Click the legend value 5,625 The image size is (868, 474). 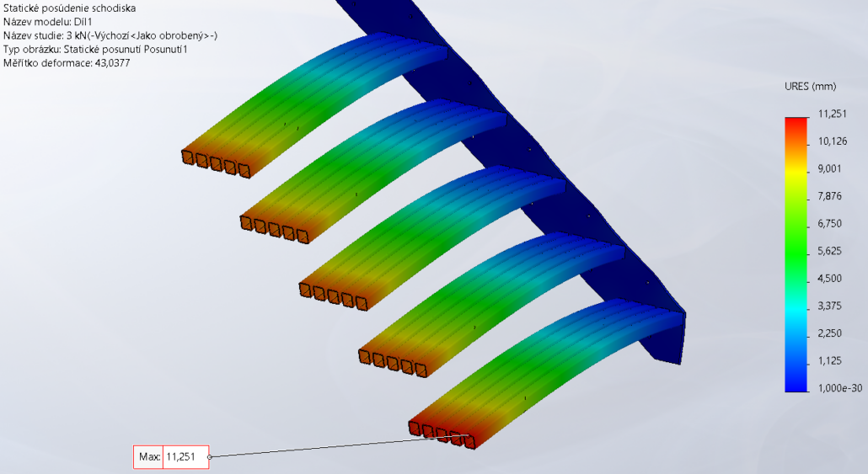[x=829, y=251]
